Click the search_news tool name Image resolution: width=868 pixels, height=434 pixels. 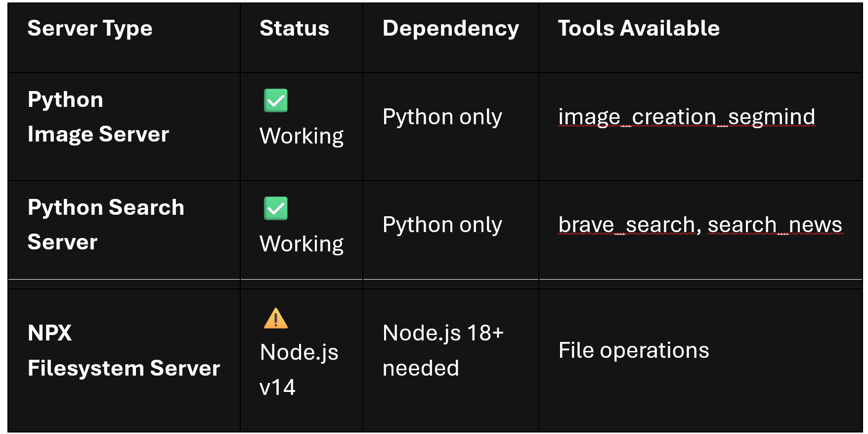click(775, 225)
